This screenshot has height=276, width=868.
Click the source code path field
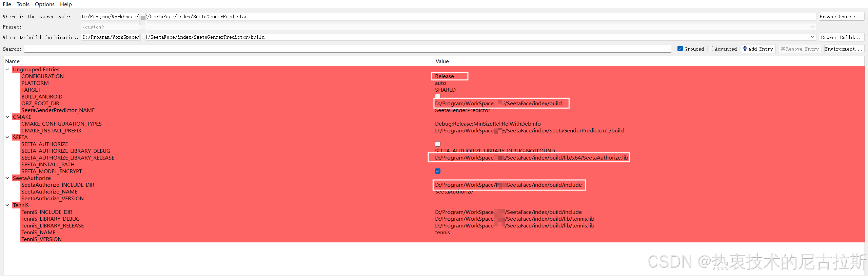click(448, 17)
